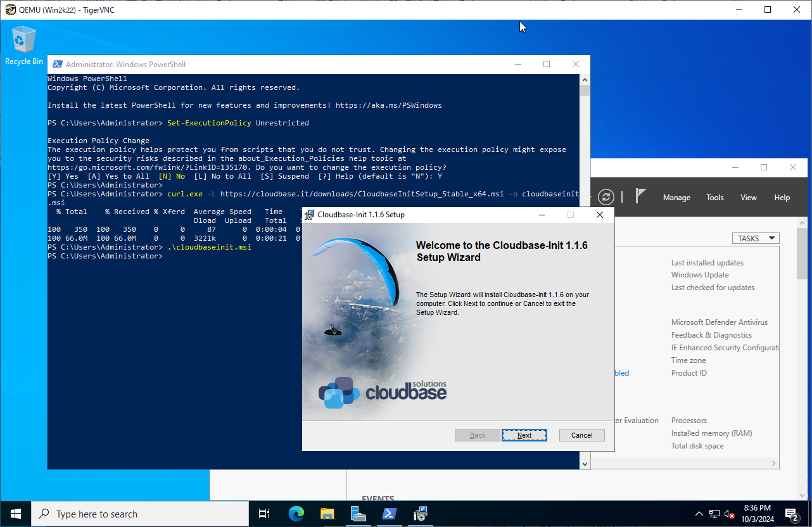Expand the TASKS dropdown in Server Manager
This screenshot has width=812, height=527.
(x=756, y=239)
